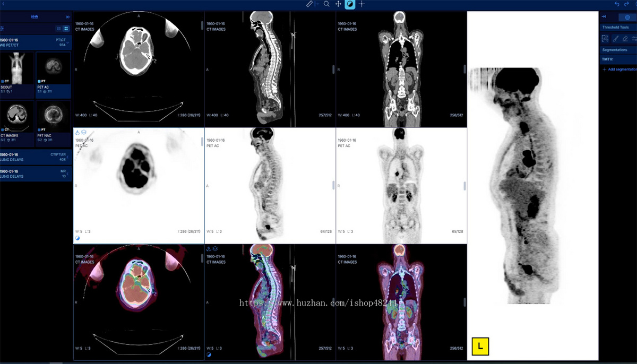Open the study filter settings icon
Viewport: 637px width, 364px height.
[2, 28]
